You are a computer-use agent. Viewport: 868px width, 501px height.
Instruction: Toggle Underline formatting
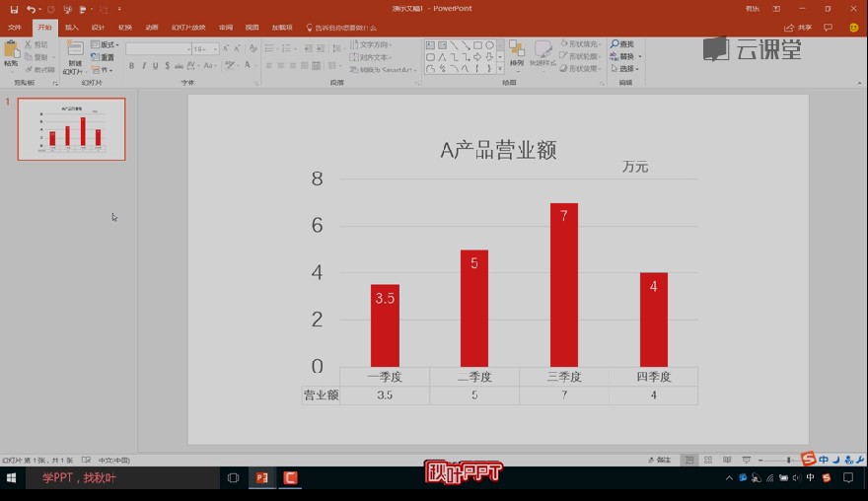point(155,66)
